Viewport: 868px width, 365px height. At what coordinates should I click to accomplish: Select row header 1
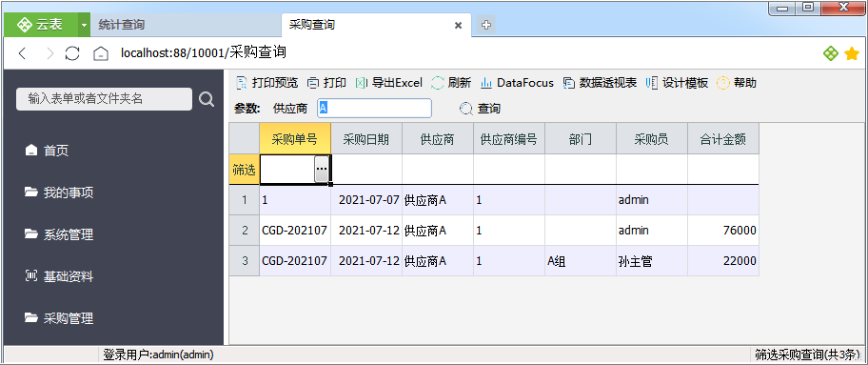(x=245, y=200)
